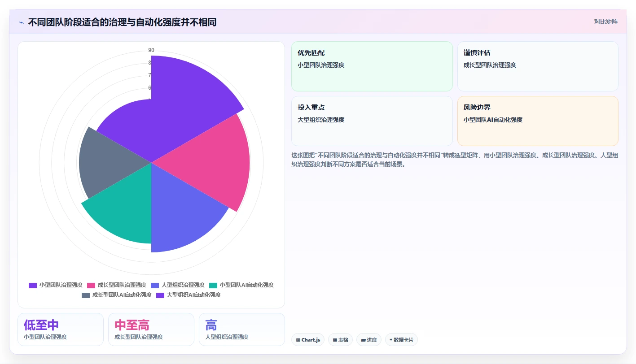Click the 进度 tag chip
Viewport: 636px width, 364px height.
[369, 340]
